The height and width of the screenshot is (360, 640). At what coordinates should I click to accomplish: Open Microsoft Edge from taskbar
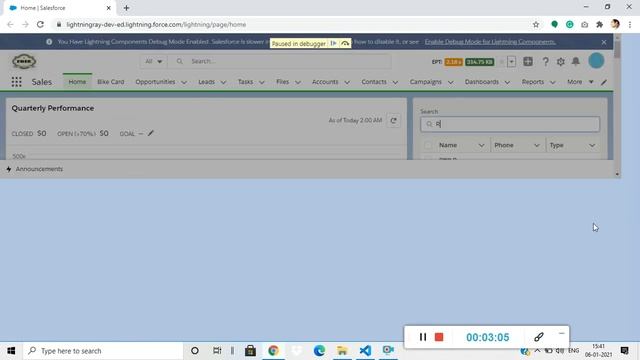(319, 351)
